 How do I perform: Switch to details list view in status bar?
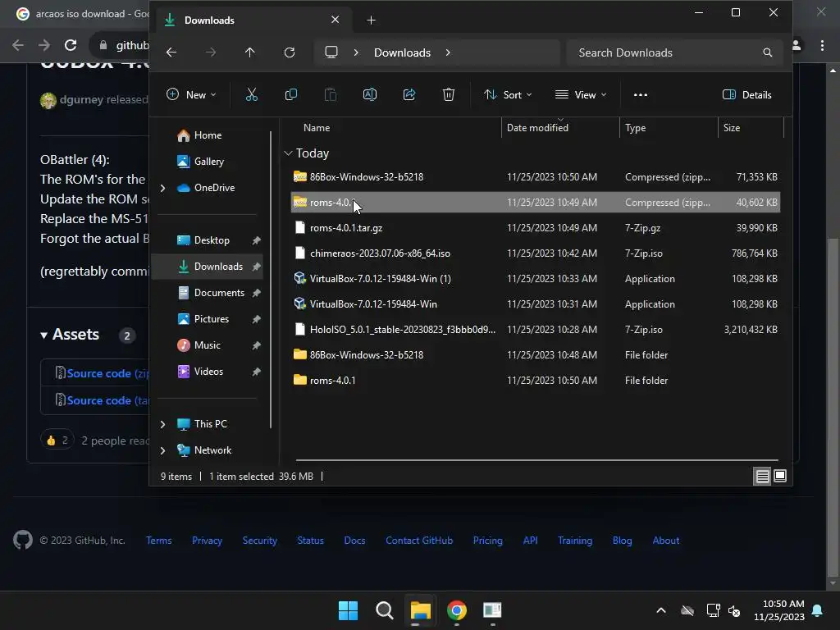click(762, 476)
